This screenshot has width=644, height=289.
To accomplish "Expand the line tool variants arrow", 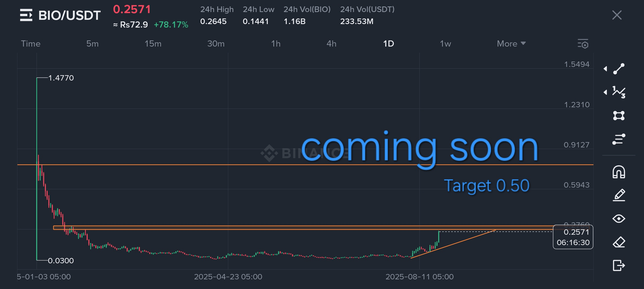I will [605, 69].
